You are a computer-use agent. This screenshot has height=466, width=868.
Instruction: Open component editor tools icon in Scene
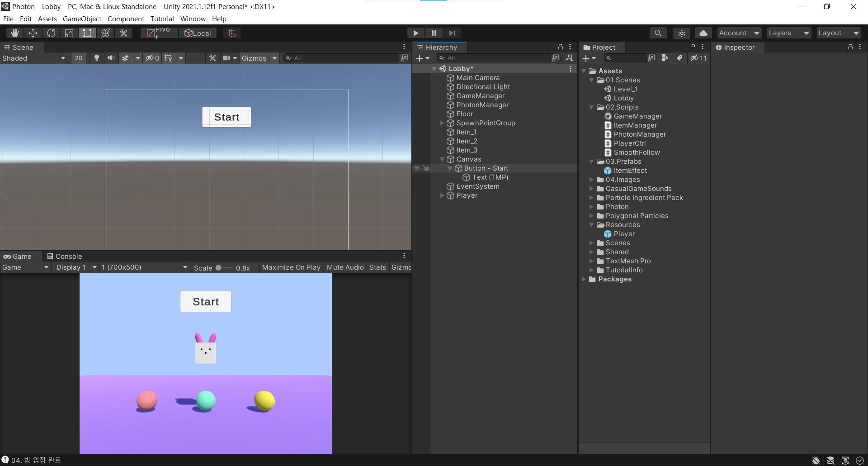(x=212, y=58)
